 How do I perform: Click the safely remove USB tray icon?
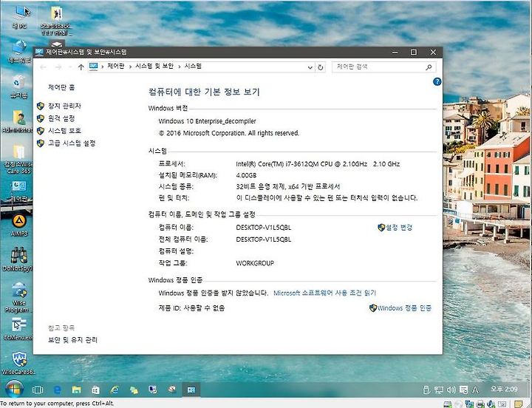click(427, 390)
